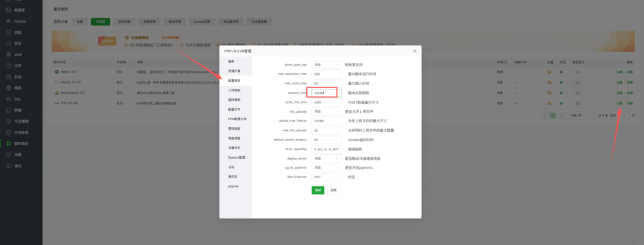Switch to the 超时限制 tab
The width and height of the screenshot is (644, 245).
236,100
